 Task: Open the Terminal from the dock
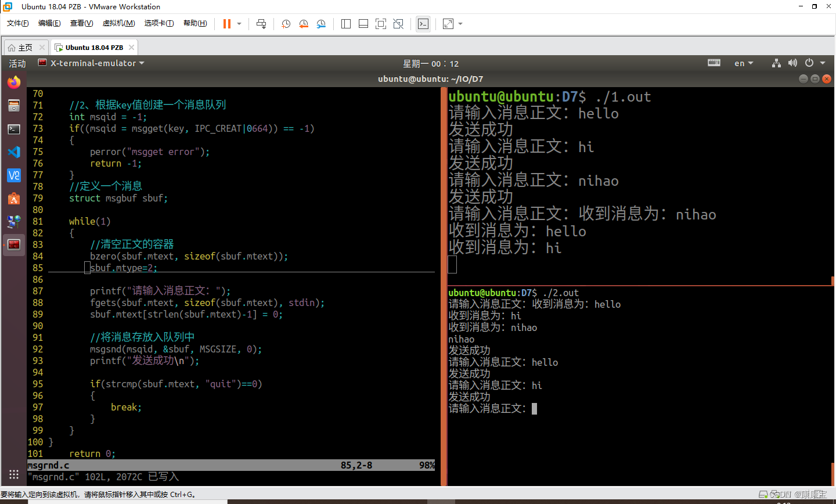[x=14, y=129]
